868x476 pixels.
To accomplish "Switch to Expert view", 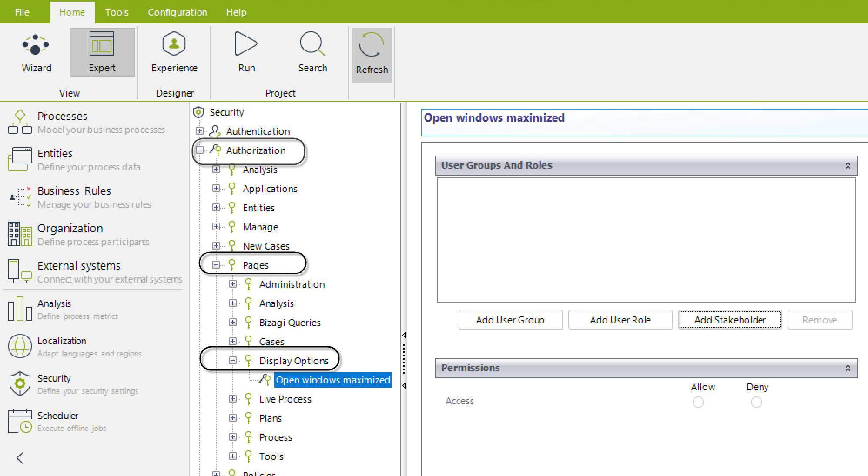I will click(102, 52).
